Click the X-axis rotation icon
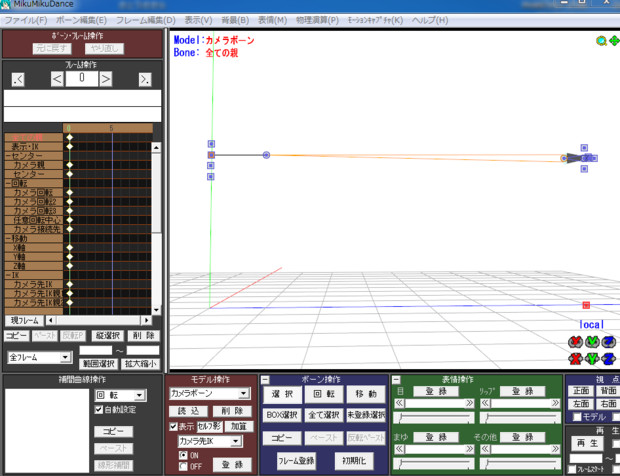620x476 pixels. click(575, 341)
